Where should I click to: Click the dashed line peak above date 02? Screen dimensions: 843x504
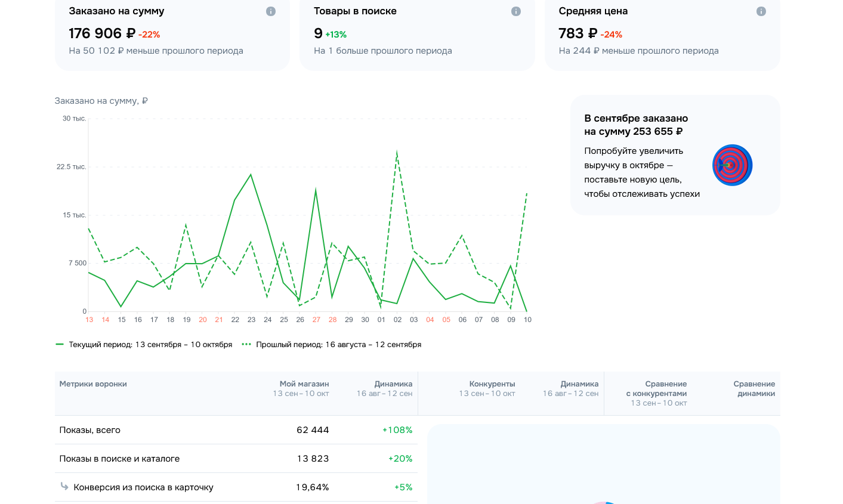[397, 153]
